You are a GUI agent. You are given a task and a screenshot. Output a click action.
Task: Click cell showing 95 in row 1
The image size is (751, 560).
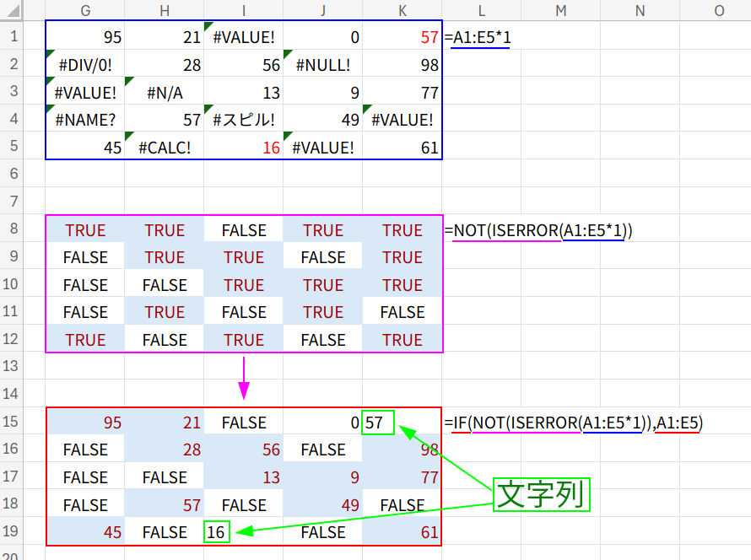coord(85,38)
